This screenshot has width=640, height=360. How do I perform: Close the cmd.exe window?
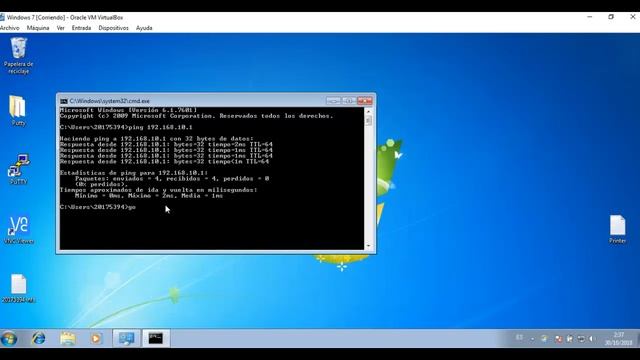click(365, 100)
